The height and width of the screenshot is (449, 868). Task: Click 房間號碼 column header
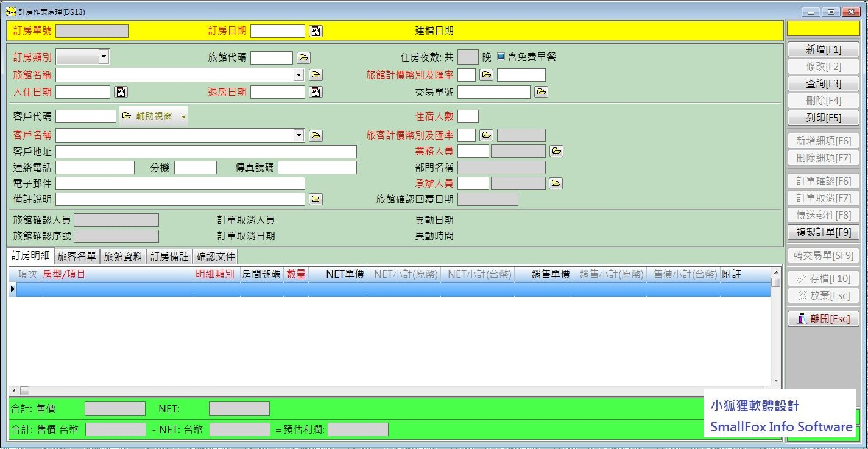(x=262, y=275)
